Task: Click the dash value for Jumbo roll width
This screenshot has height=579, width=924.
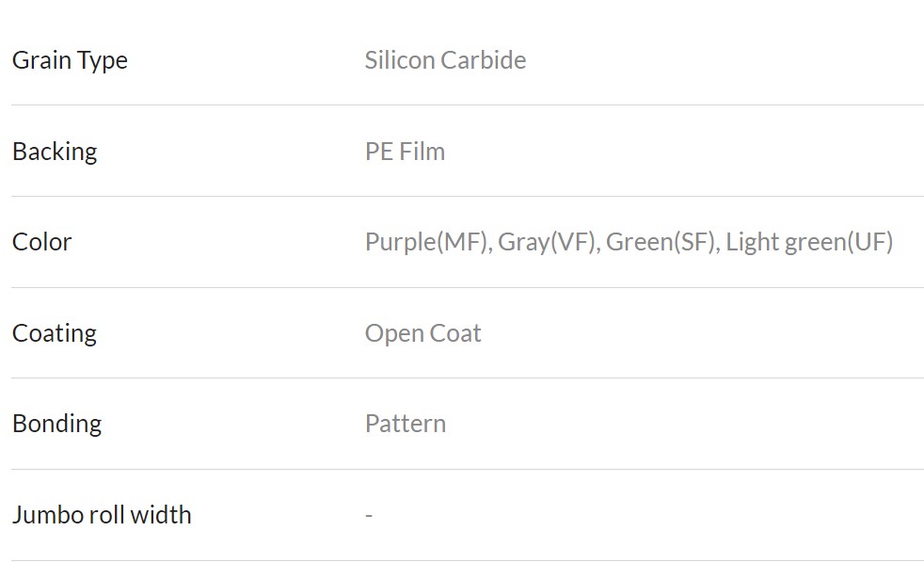Action: tap(369, 515)
